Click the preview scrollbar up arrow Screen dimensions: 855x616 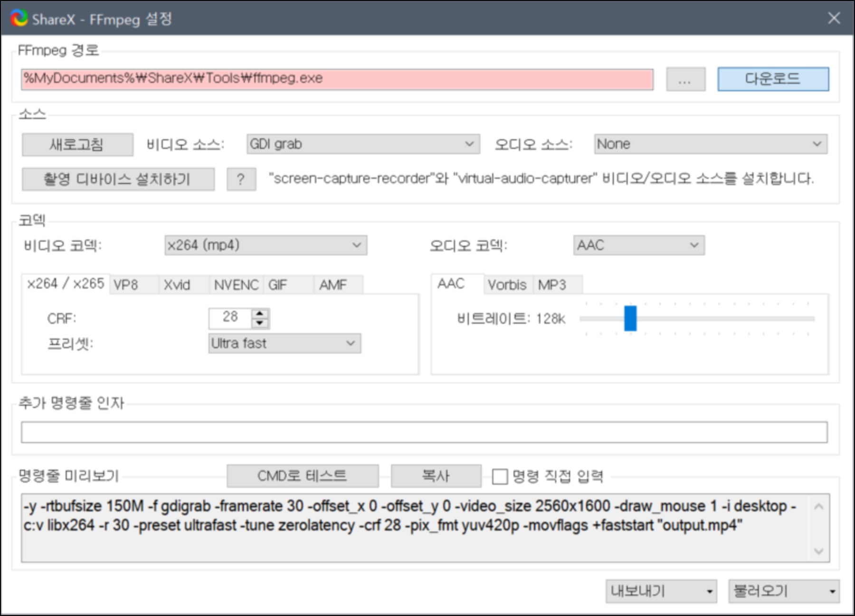(x=819, y=506)
